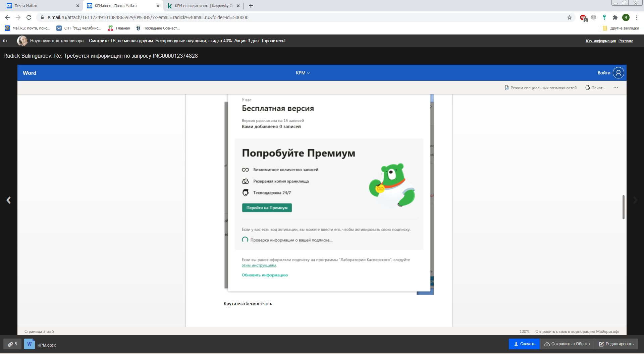Send feedback to Microsoft link
644x354 pixels.
click(577, 332)
